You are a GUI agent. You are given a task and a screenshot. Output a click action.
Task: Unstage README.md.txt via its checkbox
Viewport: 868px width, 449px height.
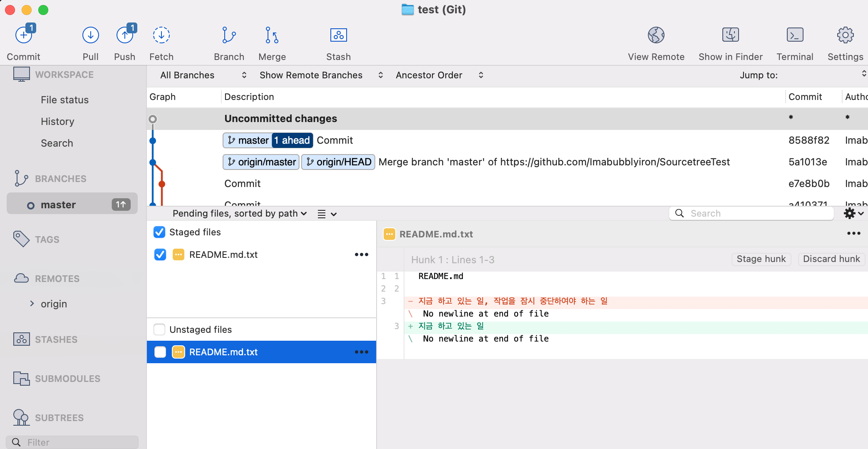[160, 254]
